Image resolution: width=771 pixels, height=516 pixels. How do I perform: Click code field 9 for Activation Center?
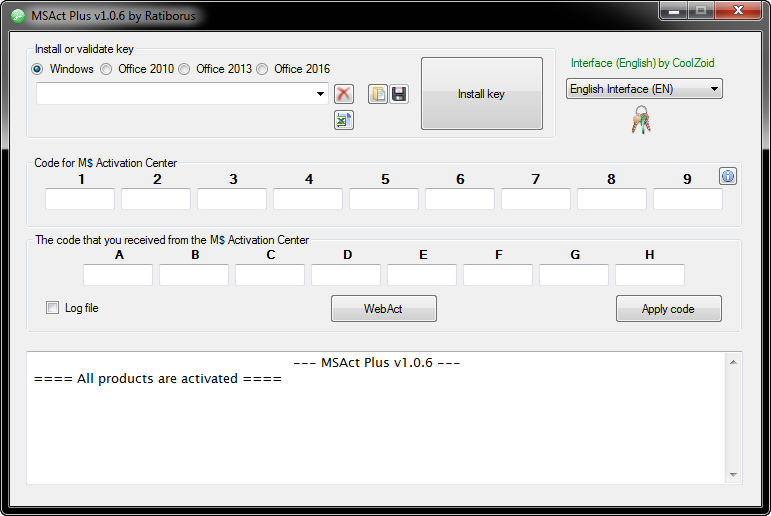pyautogui.click(x=688, y=199)
